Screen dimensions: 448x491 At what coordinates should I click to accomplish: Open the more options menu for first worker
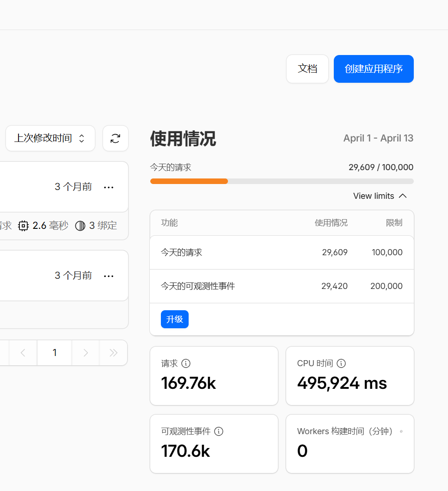click(x=109, y=187)
